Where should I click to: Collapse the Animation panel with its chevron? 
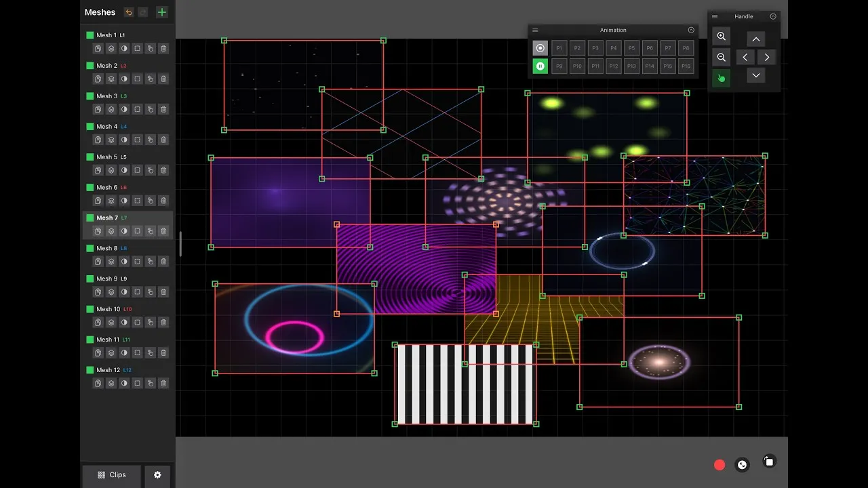click(x=691, y=30)
